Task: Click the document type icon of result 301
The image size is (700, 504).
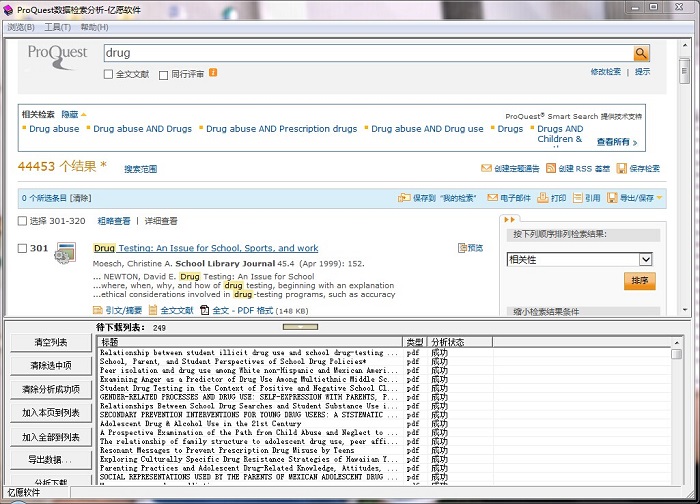Action: (65, 253)
